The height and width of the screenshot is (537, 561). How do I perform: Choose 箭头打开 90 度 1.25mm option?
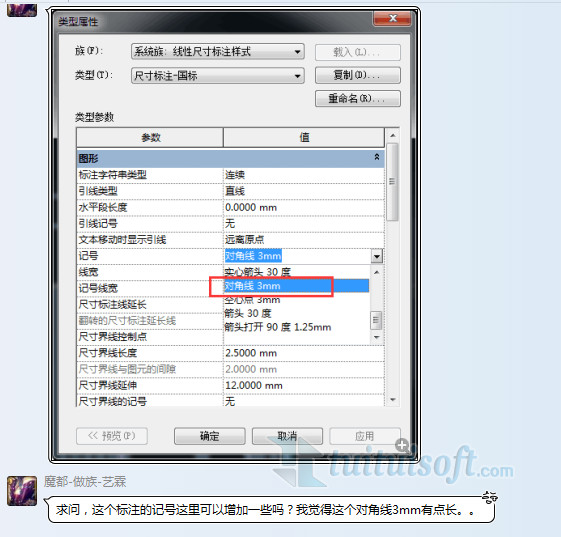tap(278, 327)
